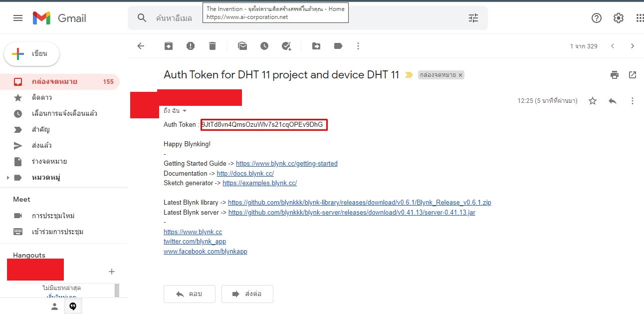Screen dimensions: 644x314
Task: Open twitter.com/blynk_app link
Action: click(x=195, y=242)
